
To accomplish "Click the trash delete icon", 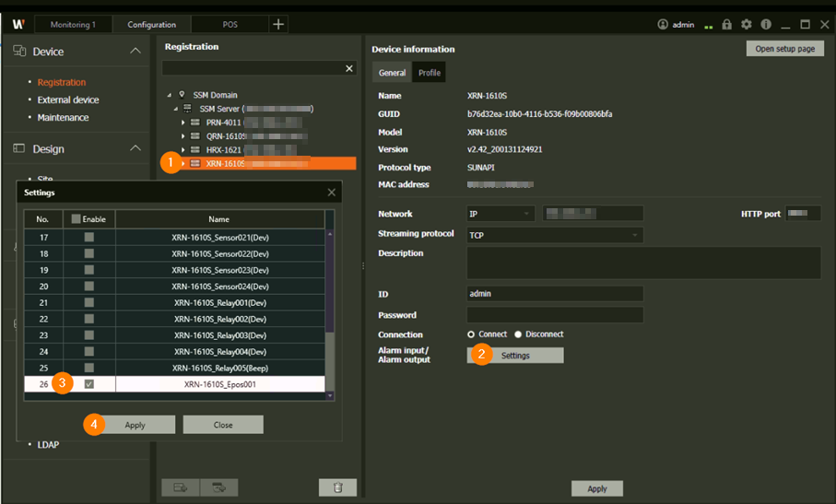I will coord(337,486).
